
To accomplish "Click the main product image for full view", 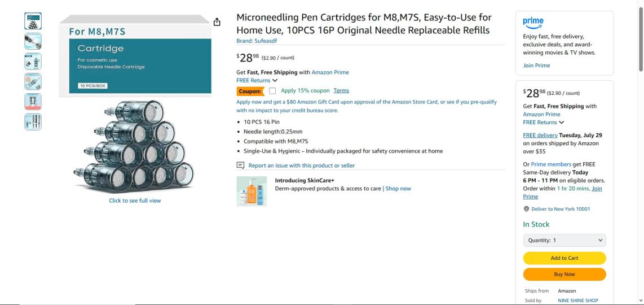I will click(x=135, y=104).
